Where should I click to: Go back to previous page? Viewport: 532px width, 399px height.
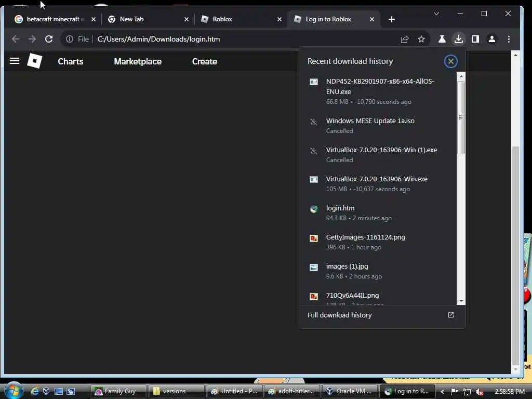coord(16,39)
